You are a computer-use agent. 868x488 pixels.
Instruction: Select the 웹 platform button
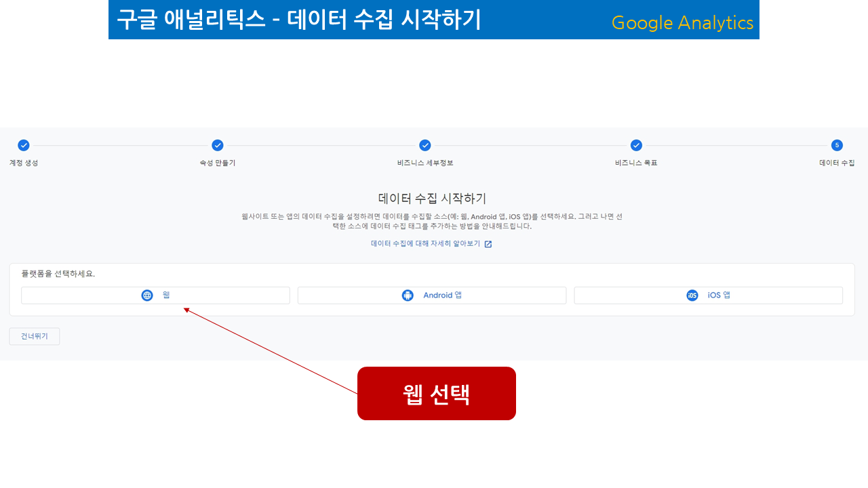coord(155,296)
